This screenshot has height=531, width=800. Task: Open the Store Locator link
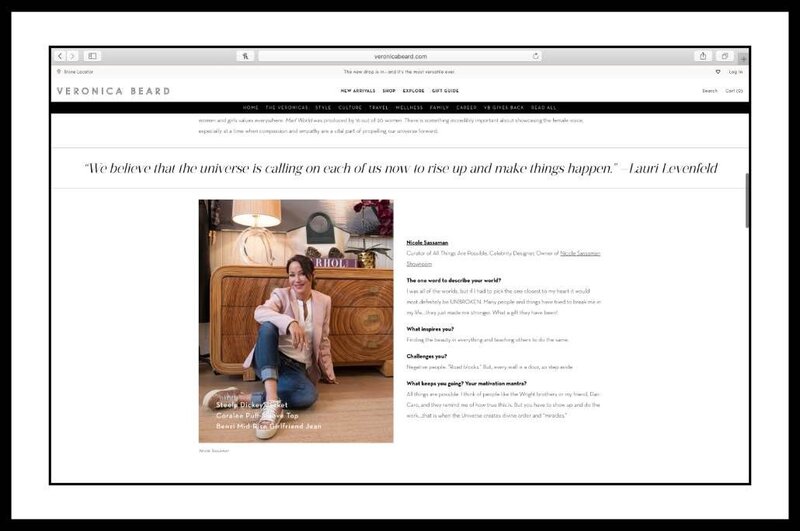78,72
